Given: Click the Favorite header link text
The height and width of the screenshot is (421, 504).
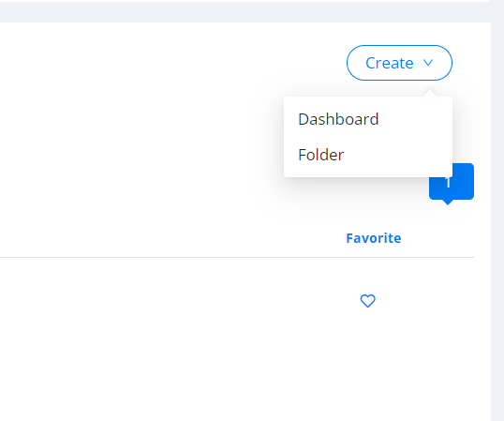Looking at the screenshot, I should point(374,238).
